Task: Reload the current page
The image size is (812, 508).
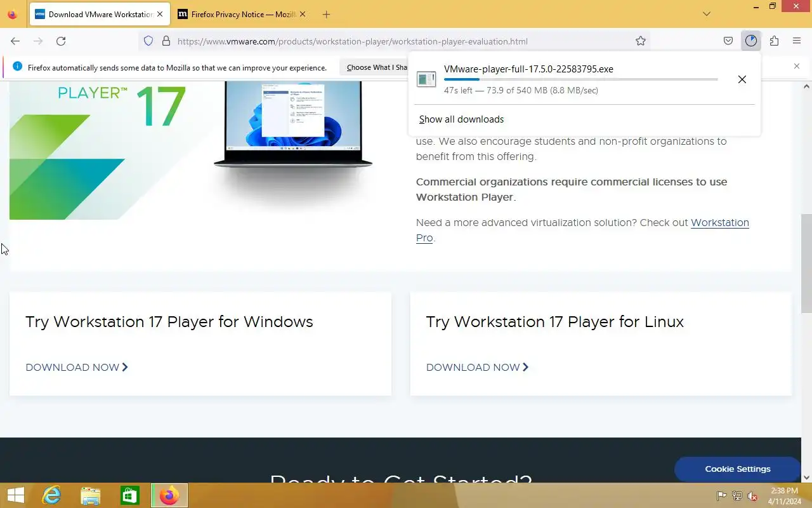Action: click(61, 41)
